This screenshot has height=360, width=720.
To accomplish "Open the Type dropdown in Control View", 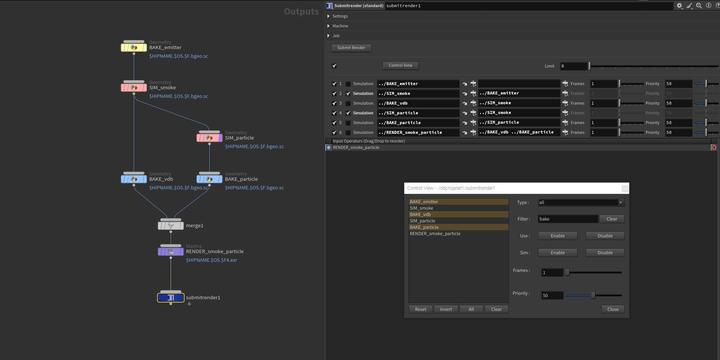I will 581,202.
